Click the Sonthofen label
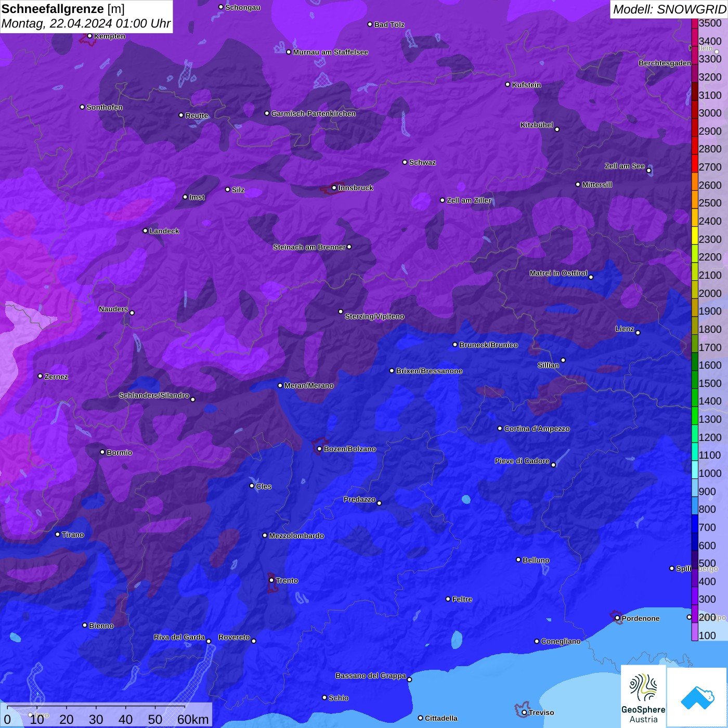 point(105,107)
